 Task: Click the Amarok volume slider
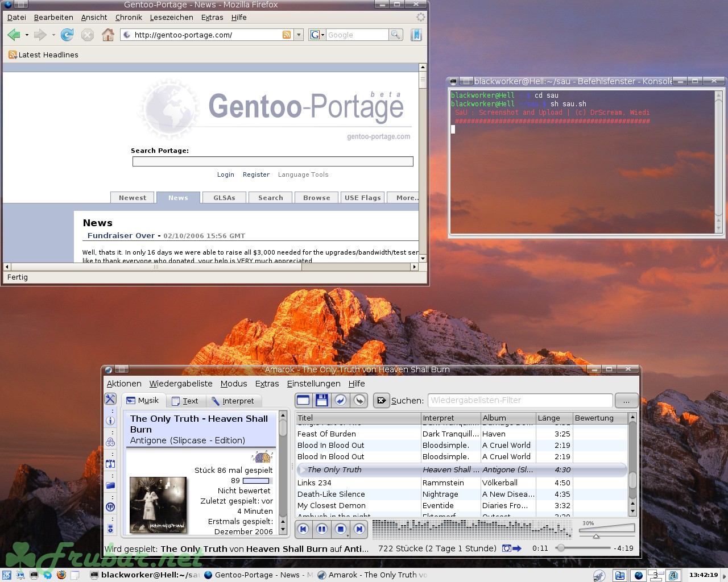click(x=606, y=531)
